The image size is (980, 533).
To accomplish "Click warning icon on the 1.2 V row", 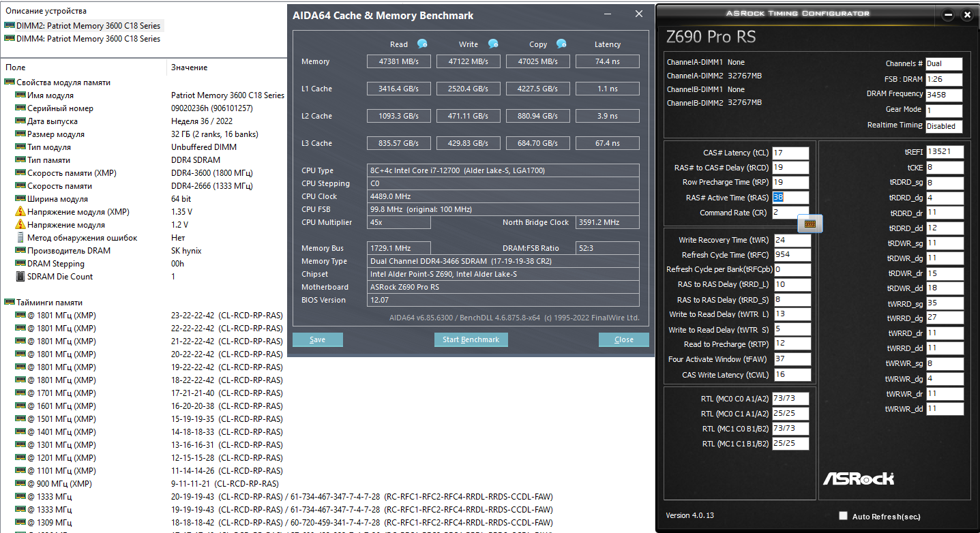I will [20, 225].
